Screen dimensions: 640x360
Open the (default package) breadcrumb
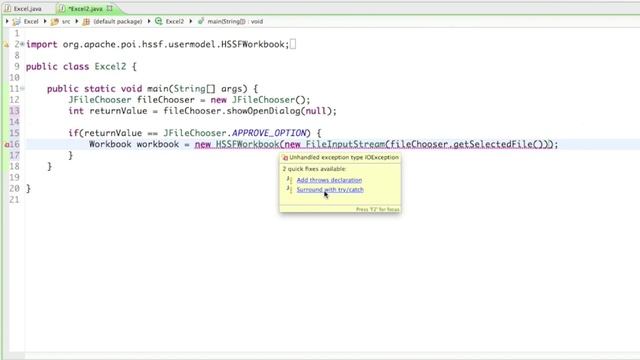point(118,22)
